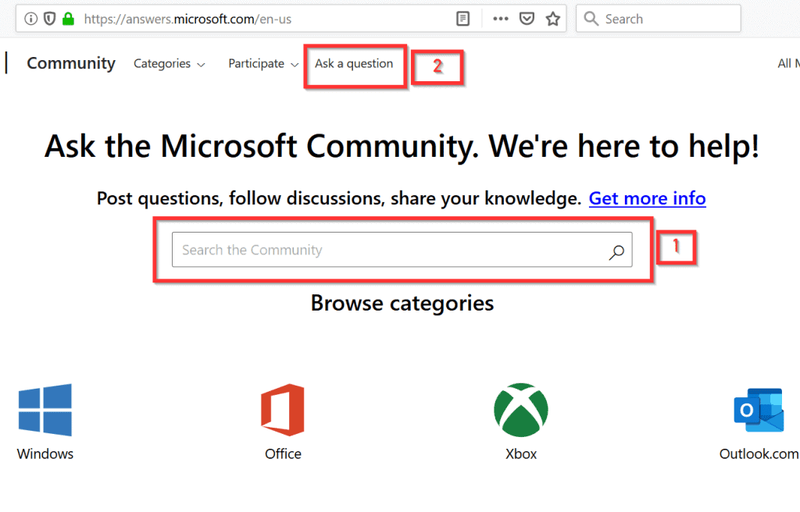This screenshot has width=800, height=512.
Task: Go to Community home link
Action: tap(71, 63)
